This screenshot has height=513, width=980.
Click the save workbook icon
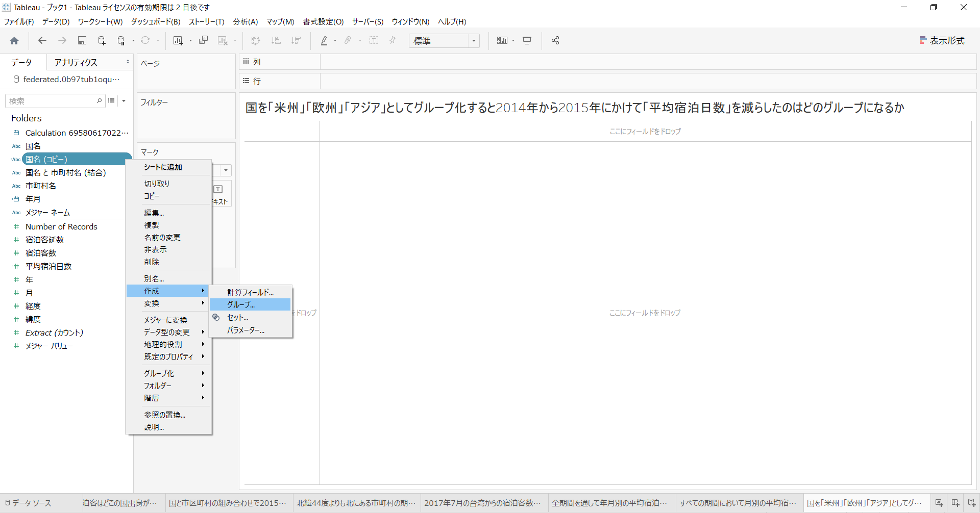[82, 41]
